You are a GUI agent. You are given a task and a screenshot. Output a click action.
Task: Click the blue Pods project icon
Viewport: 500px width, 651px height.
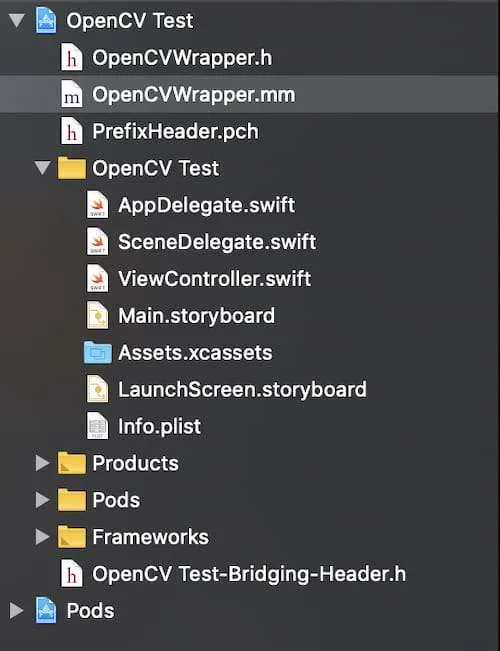point(46,611)
